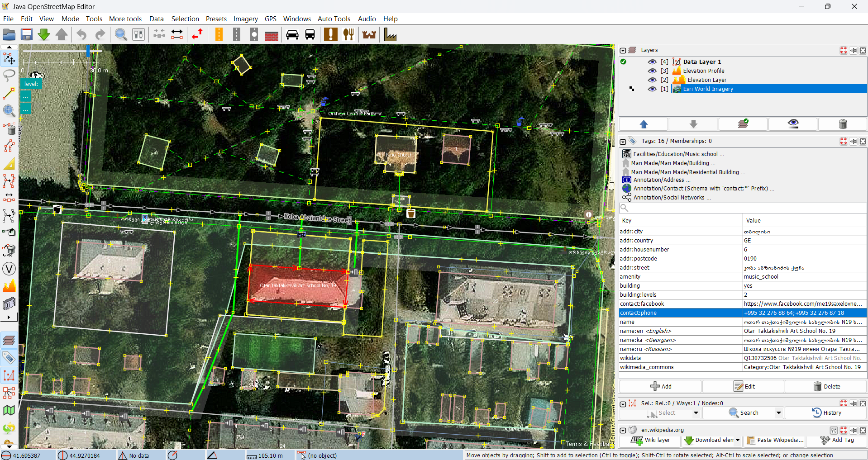This screenshot has width=868, height=460.
Task: Toggle Esri World Imagery visibility eye
Action: click(x=652, y=89)
